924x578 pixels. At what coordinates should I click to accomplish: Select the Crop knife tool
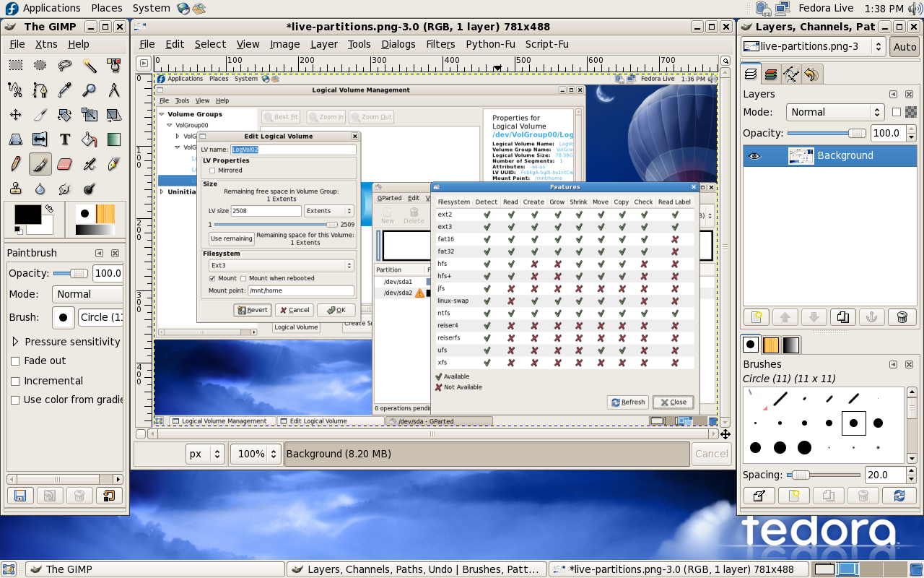[40, 115]
